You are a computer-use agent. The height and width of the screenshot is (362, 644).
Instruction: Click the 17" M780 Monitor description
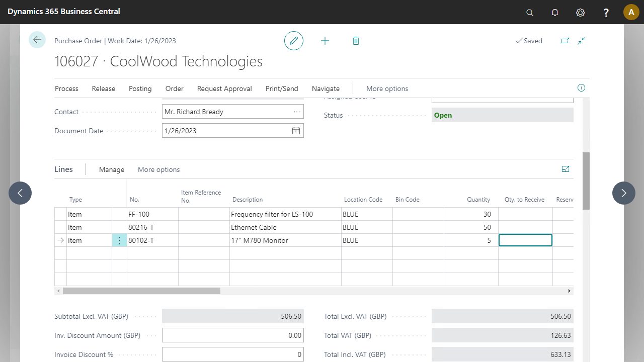click(285, 240)
